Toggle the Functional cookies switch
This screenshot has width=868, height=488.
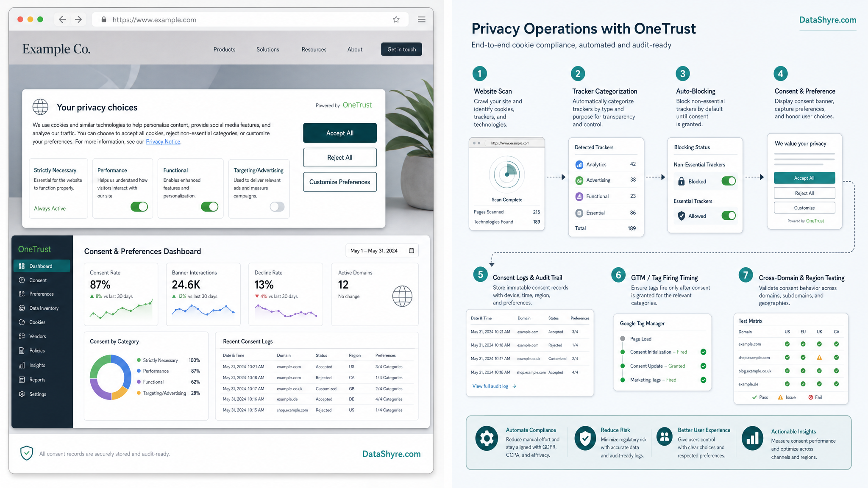tap(209, 207)
